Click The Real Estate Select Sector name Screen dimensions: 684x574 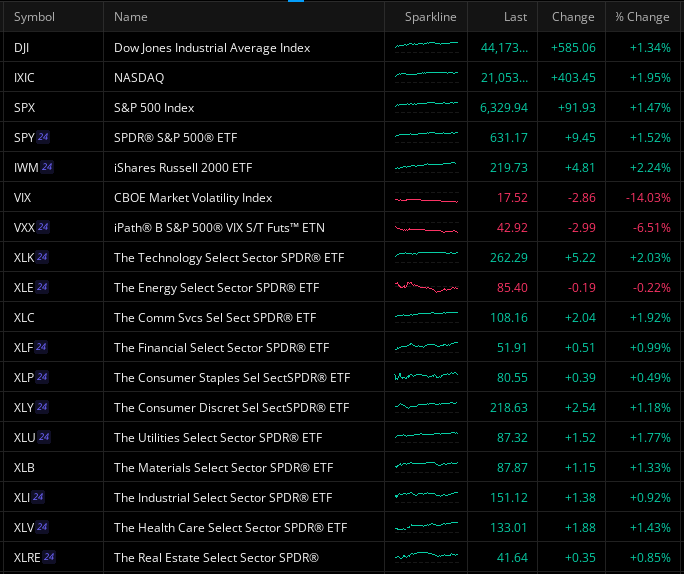point(216,557)
